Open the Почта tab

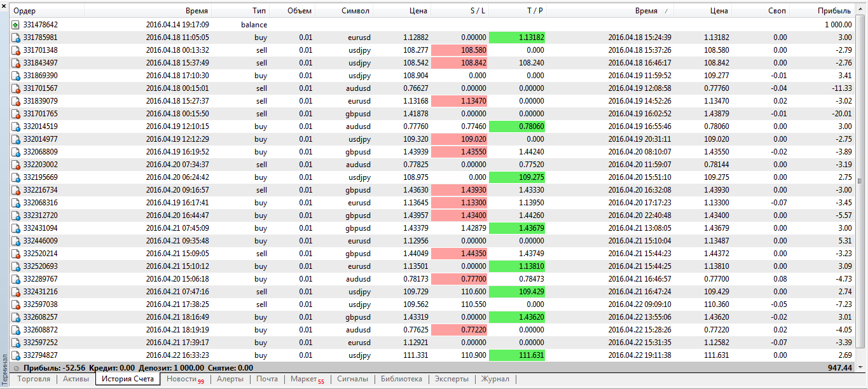tap(267, 379)
